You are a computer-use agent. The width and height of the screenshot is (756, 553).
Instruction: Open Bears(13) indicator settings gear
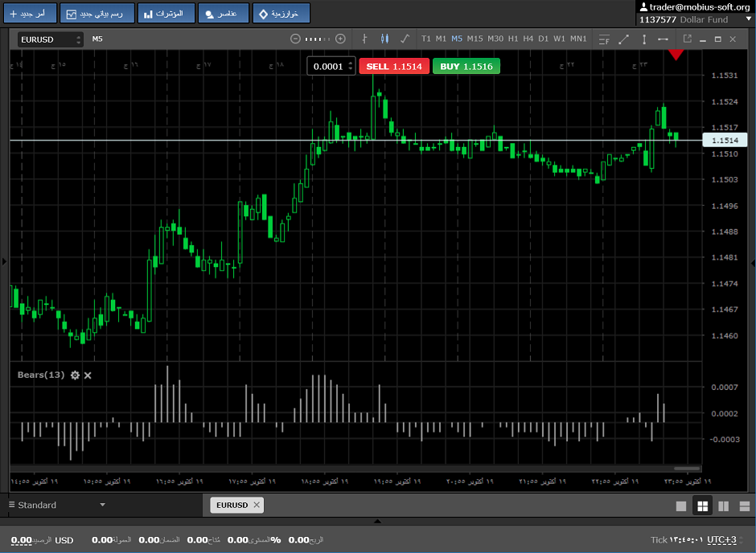(75, 375)
